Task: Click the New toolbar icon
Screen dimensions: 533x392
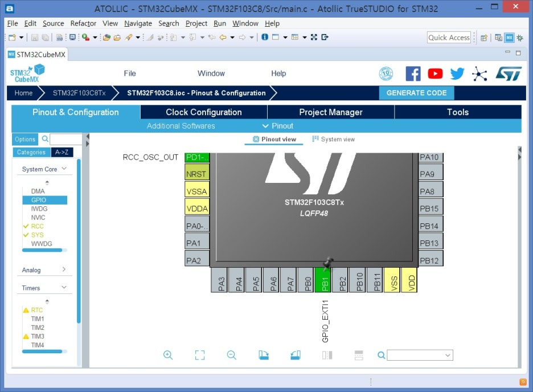Action: [12, 38]
